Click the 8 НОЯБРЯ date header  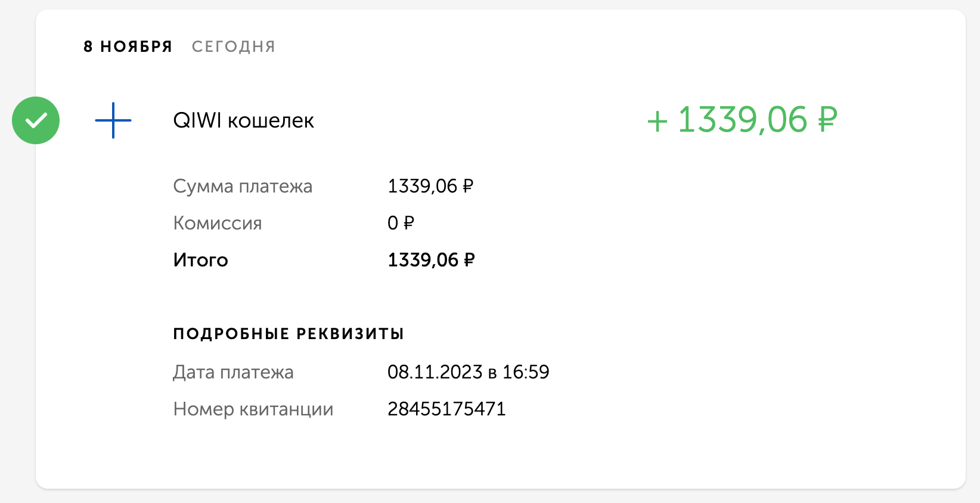click(x=128, y=46)
